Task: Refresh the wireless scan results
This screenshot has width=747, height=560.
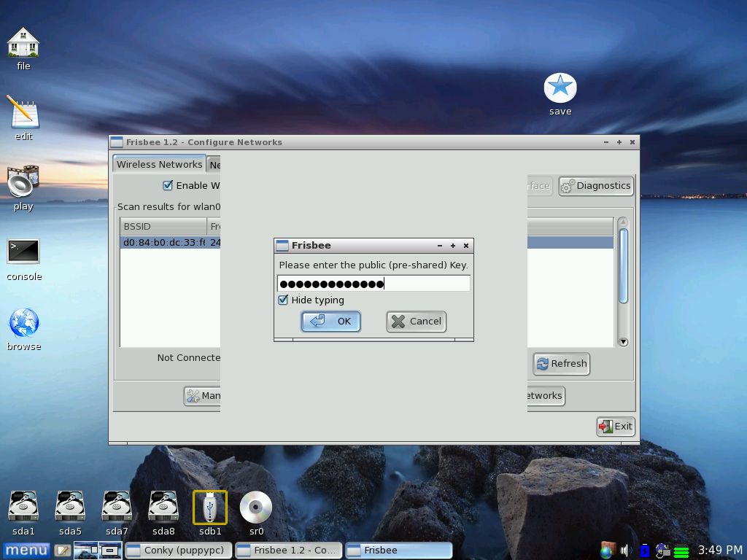Action: [x=561, y=363]
